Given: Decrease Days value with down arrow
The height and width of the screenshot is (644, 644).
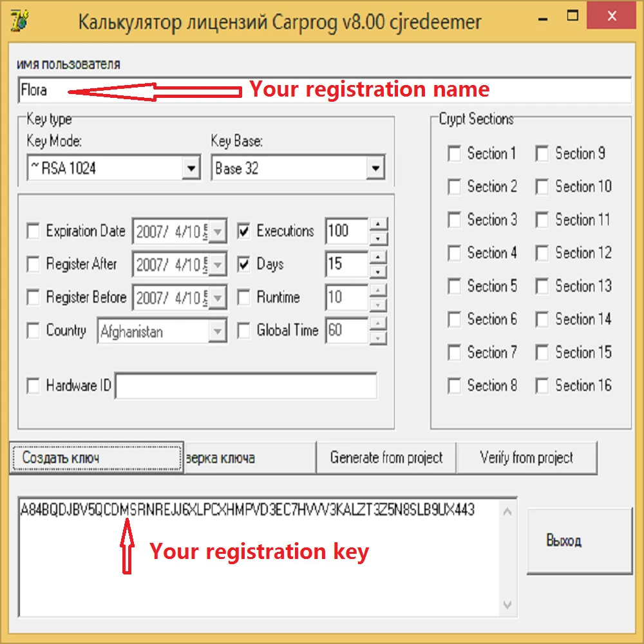Looking at the screenshot, I should (378, 272).
